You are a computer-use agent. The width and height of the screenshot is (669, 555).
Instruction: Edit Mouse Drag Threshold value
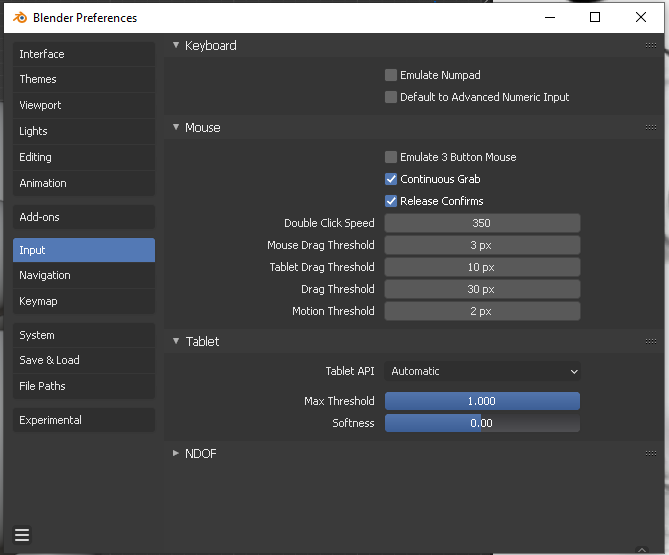coord(482,245)
